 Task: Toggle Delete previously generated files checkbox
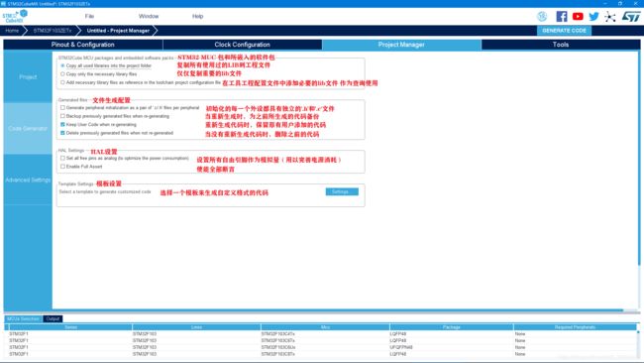(62, 133)
